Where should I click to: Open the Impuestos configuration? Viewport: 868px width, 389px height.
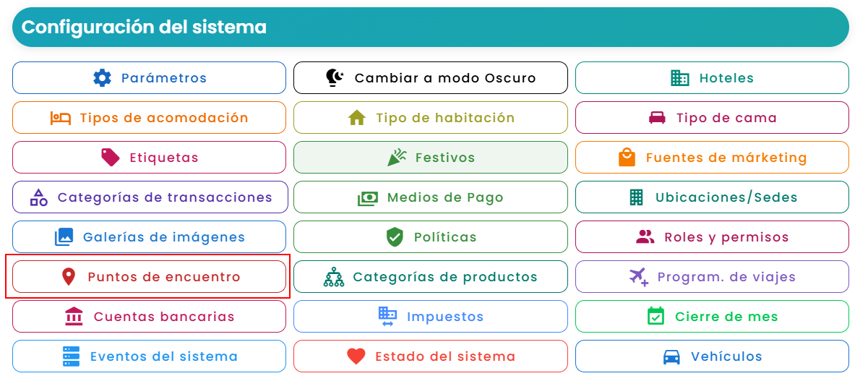(x=431, y=317)
